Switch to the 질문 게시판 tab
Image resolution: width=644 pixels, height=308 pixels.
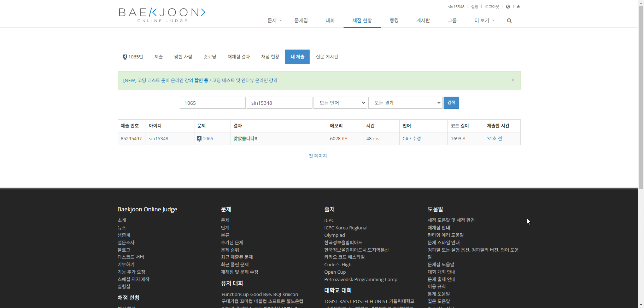327,57
